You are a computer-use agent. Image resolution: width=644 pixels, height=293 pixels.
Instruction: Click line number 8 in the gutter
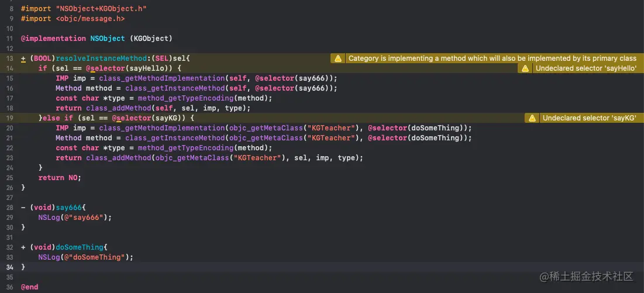coord(12,9)
